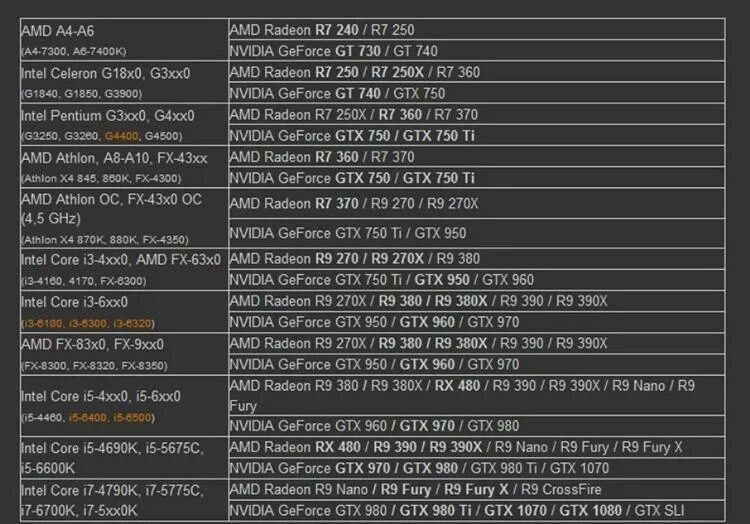Screen dimensions: 750x524
Task: Open the orange i3-6320 link
Action: coord(132,324)
